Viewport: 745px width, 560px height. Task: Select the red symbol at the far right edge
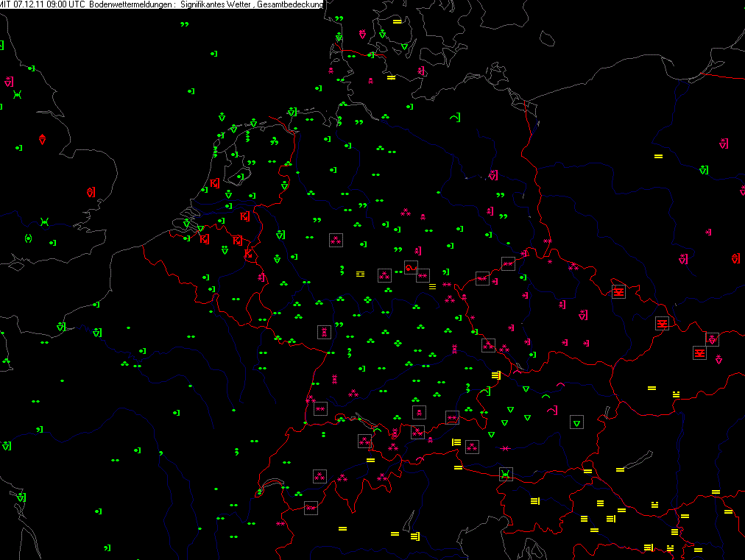tap(735, 258)
